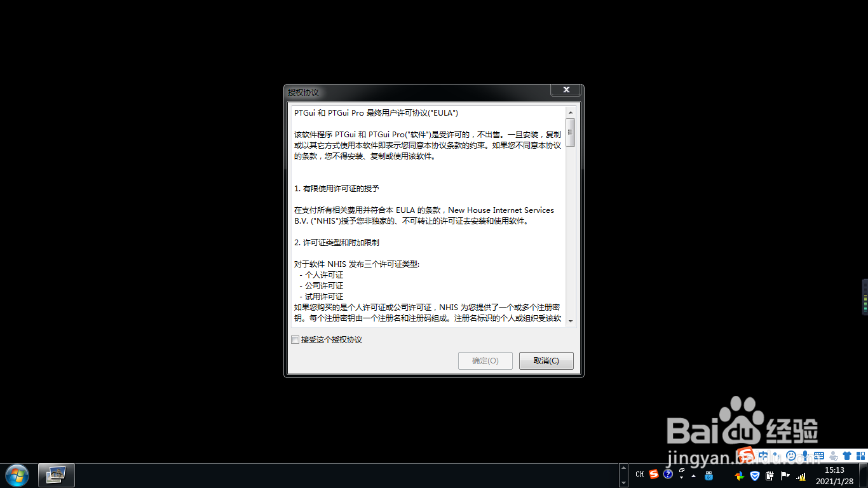The width and height of the screenshot is (868, 488).
Task: Click the network signal warning icon
Action: tap(801, 476)
